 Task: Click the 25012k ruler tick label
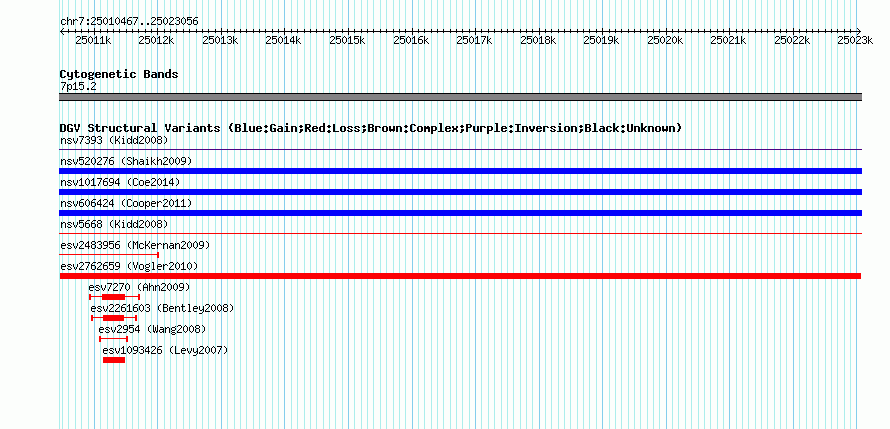coord(157,41)
